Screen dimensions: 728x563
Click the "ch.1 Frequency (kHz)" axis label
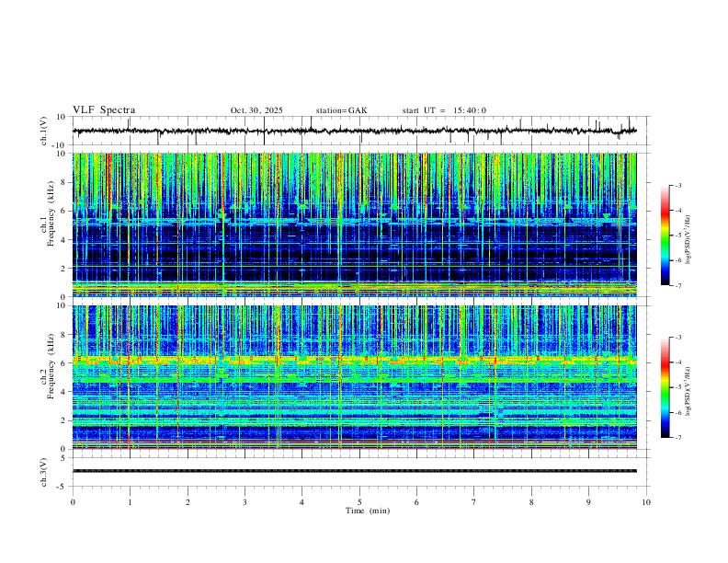pos(48,214)
